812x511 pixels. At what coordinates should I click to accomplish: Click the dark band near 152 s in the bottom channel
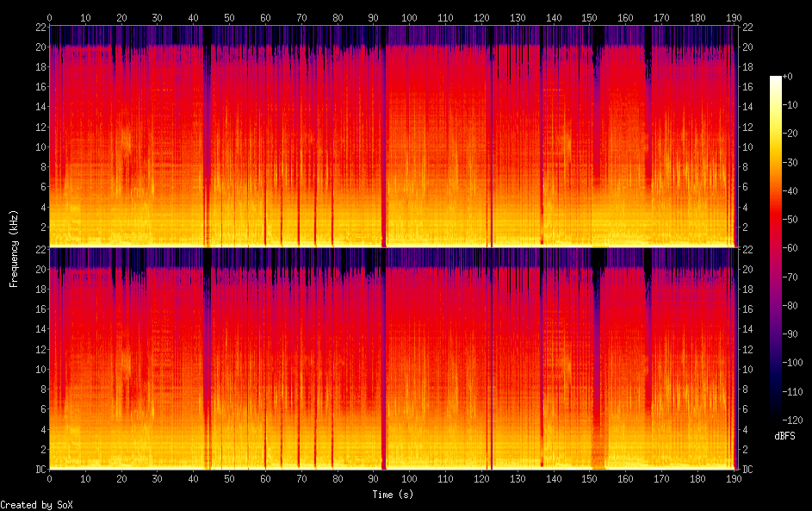pyautogui.click(x=597, y=362)
